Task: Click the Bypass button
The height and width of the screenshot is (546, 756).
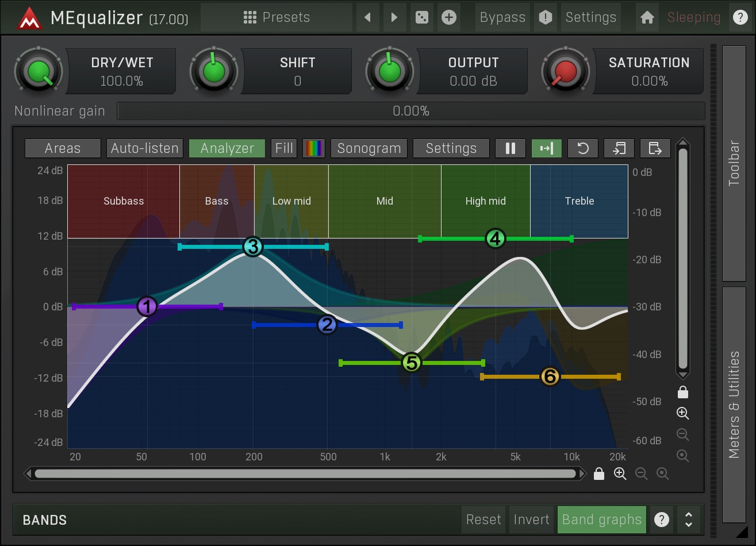Action: pyautogui.click(x=502, y=17)
